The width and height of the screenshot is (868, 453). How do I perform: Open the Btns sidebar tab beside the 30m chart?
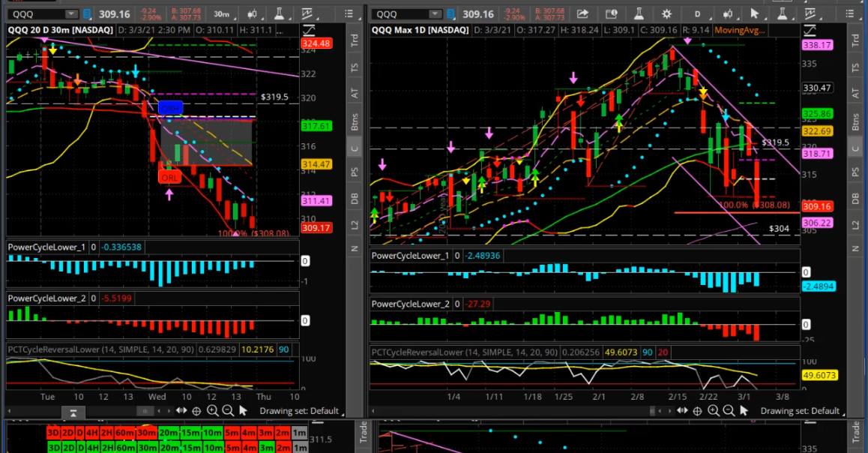pyautogui.click(x=355, y=121)
